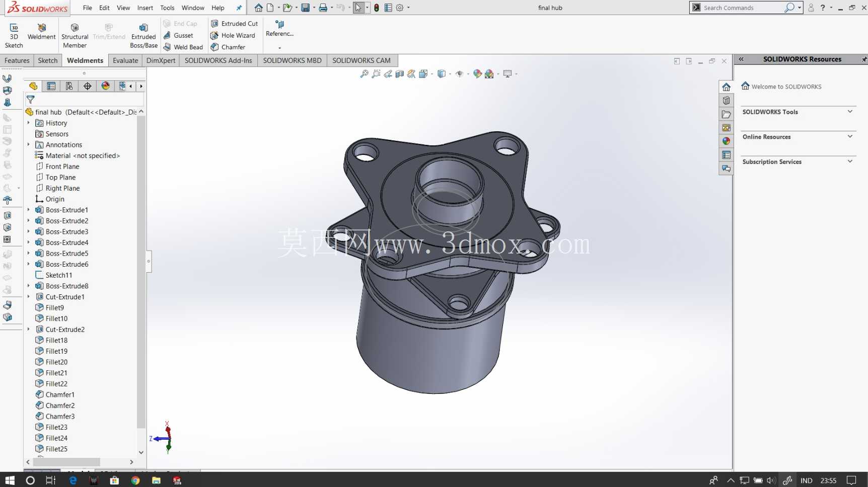Image resolution: width=868 pixels, height=487 pixels.
Task: Click the Save icon in top toolbar
Action: (x=305, y=8)
